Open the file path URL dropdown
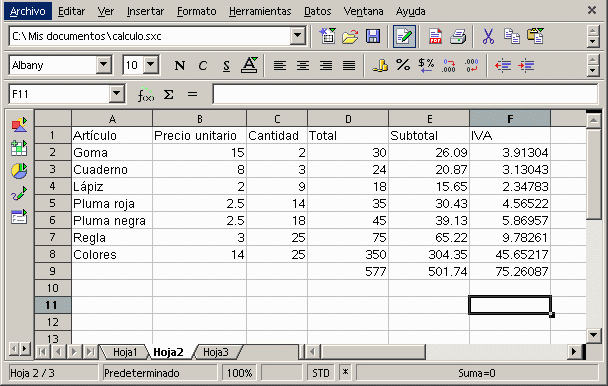The image size is (608, 386). pos(297,36)
